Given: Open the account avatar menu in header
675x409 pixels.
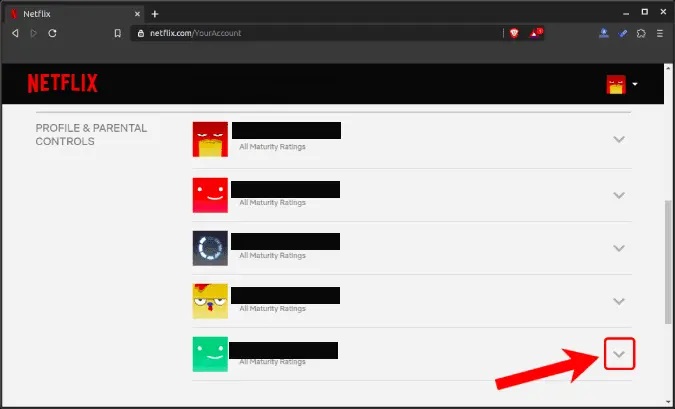Looking at the screenshot, I should point(622,84).
